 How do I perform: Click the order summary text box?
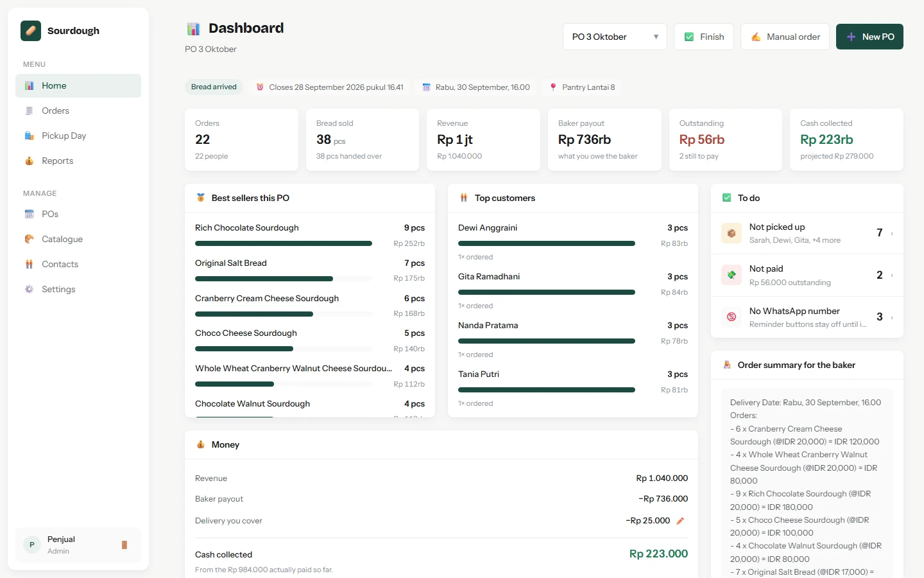[807, 483]
